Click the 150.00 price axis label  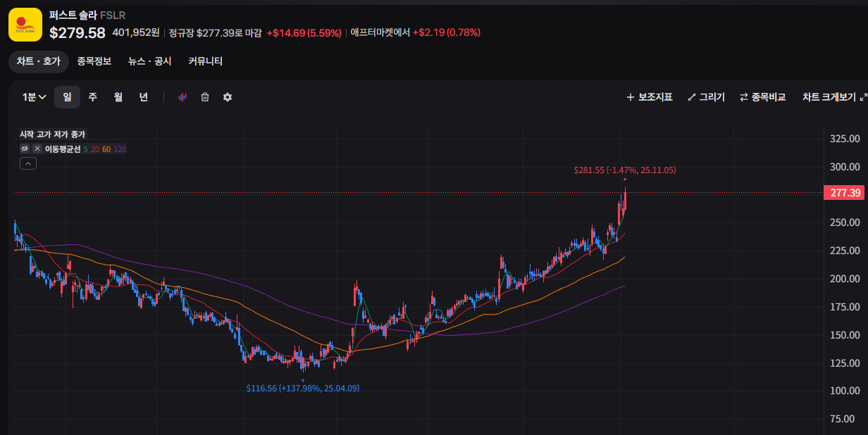tap(845, 335)
